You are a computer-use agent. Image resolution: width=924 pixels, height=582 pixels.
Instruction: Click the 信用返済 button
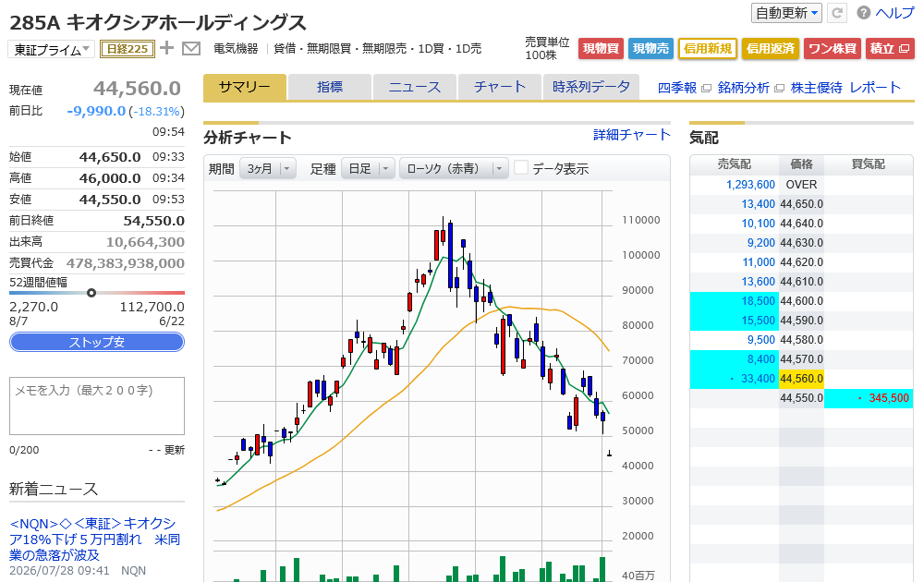771,48
